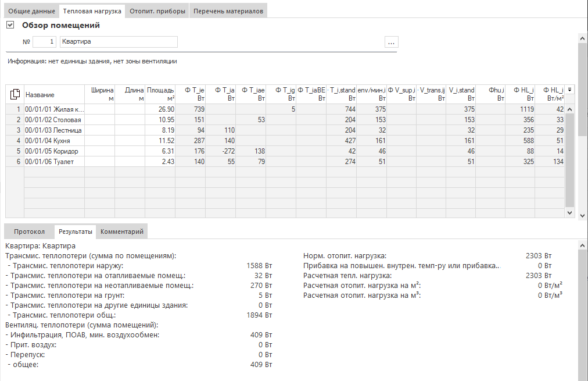588x381 pixels.
Task: Open the Отопит. приборы tab
Action: click(x=157, y=11)
